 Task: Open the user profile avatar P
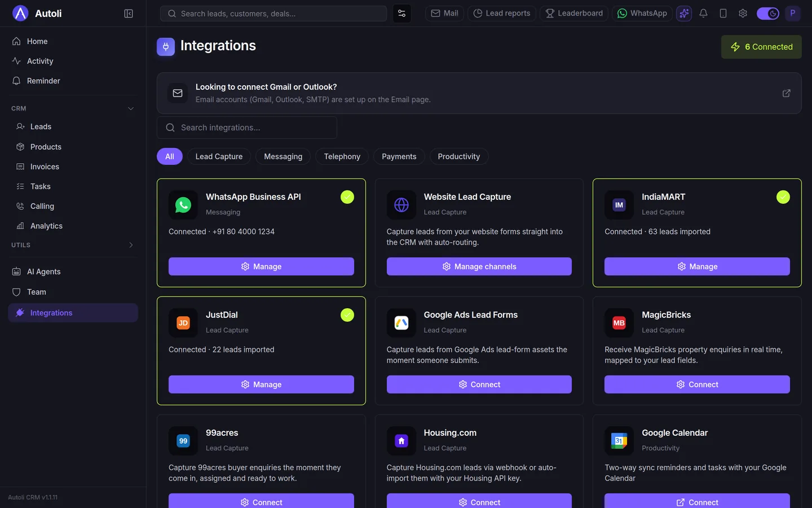tap(793, 14)
